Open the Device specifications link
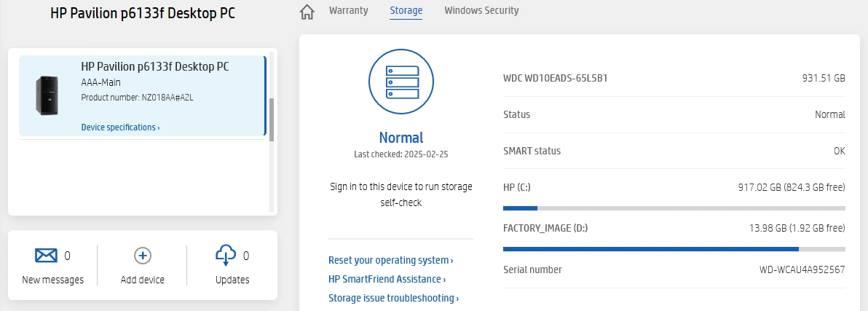868x311 pixels. [x=120, y=127]
